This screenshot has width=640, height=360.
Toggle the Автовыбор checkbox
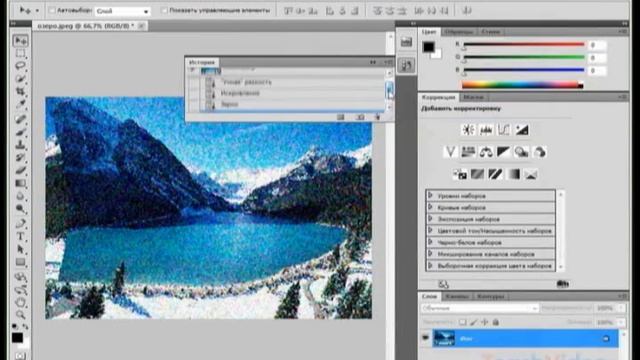(52, 11)
